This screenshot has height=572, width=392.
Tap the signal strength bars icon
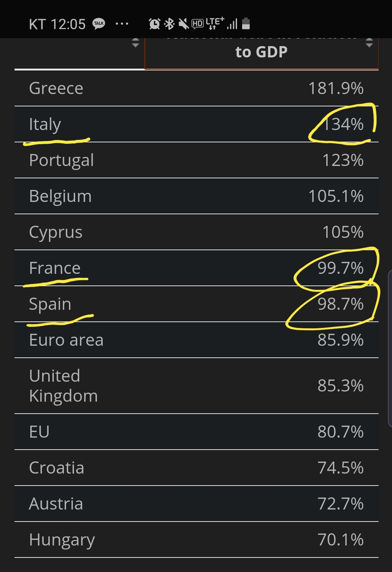tap(232, 24)
